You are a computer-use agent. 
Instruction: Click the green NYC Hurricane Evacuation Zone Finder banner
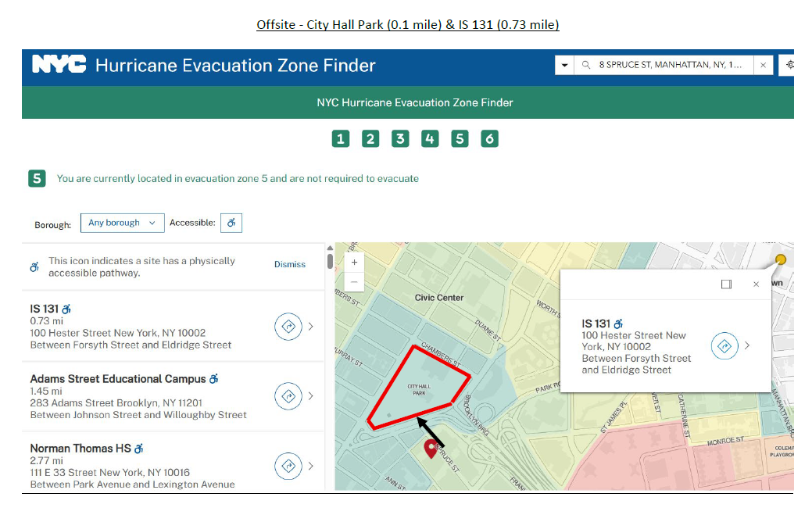407,102
